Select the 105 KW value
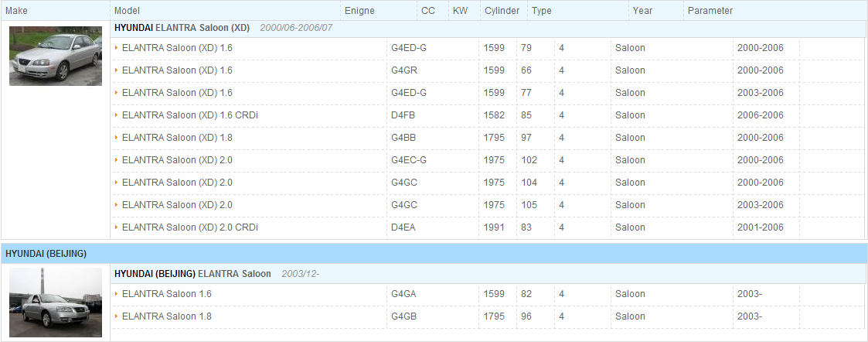Image resolution: width=868 pixels, height=342 pixels. 529,205
